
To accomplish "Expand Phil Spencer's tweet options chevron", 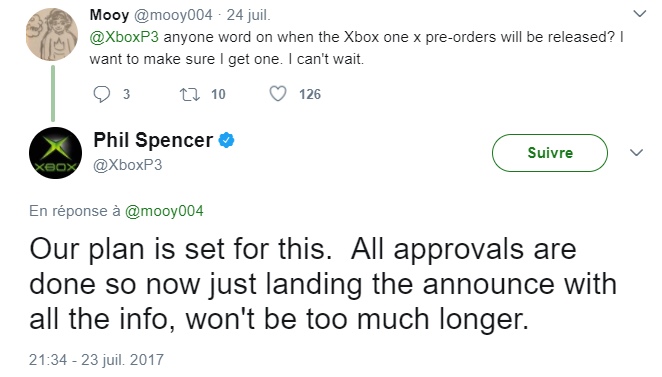I will tap(636, 152).
